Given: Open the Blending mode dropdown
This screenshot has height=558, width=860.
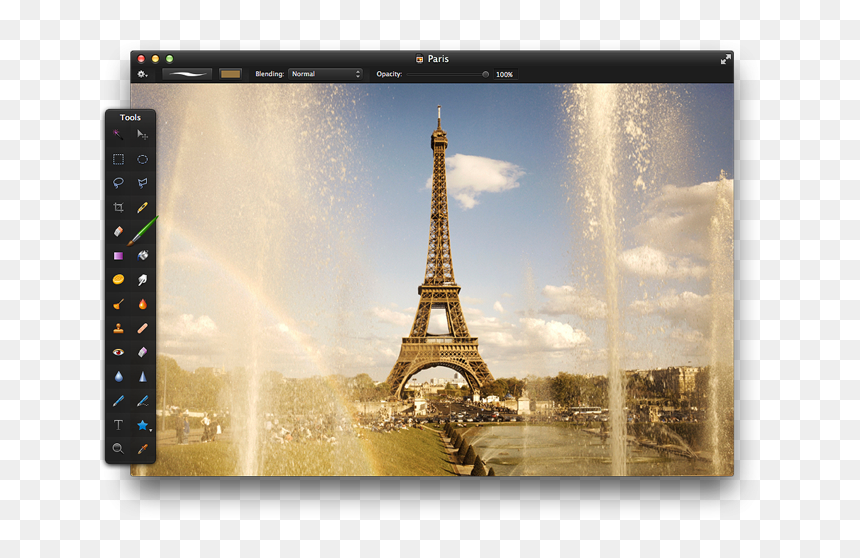Looking at the screenshot, I should coord(325,74).
